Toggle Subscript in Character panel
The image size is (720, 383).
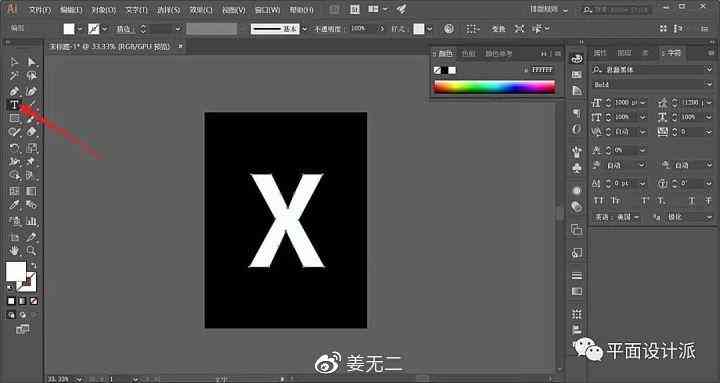click(662, 201)
